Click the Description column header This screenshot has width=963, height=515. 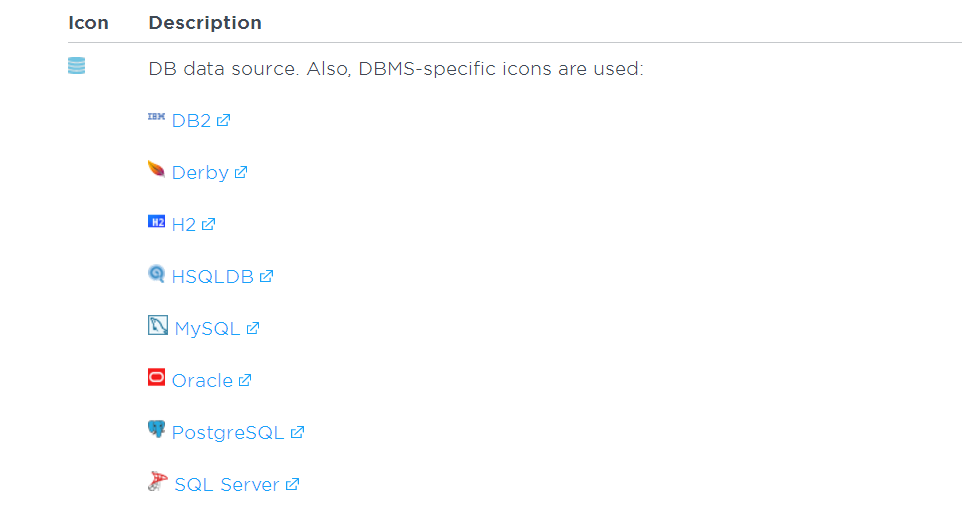(205, 22)
